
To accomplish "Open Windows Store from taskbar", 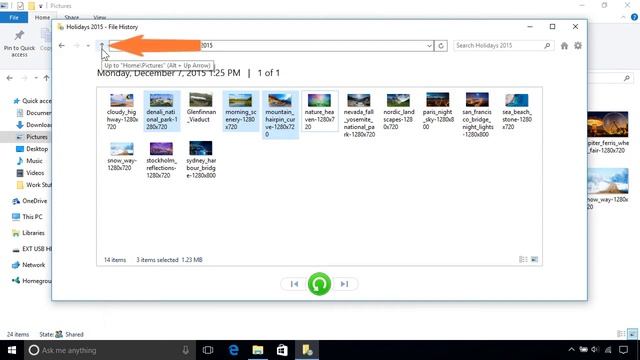I will point(282,350).
